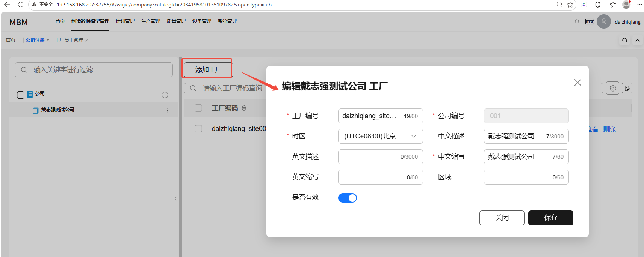Click daizhiqiang username text
The height and width of the screenshot is (257, 644).
(x=627, y=22)
